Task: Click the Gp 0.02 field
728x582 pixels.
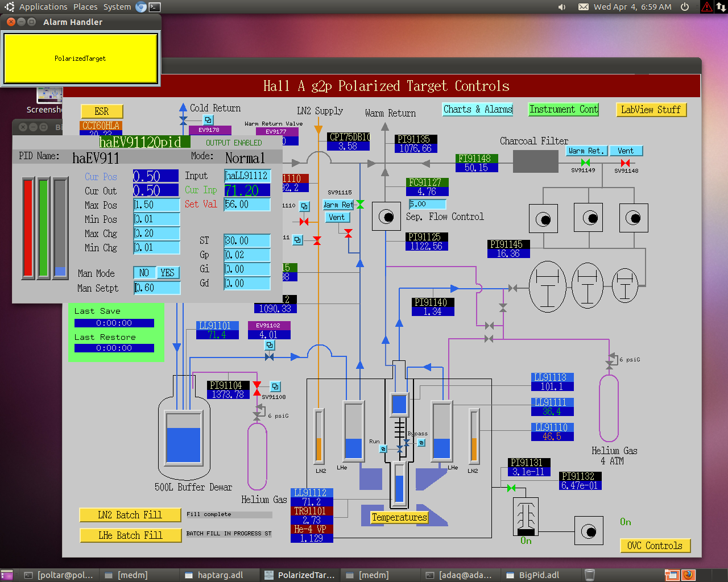Action: point(247,255)
